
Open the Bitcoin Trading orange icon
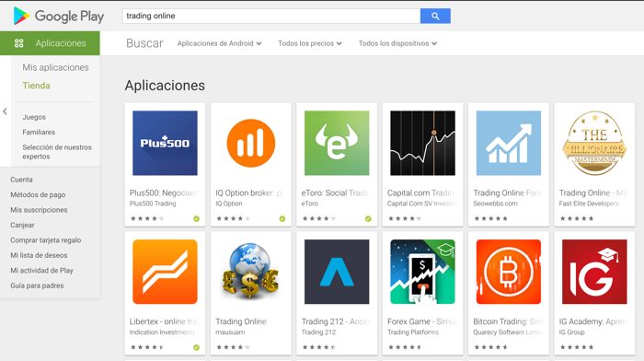click(509, 272)
